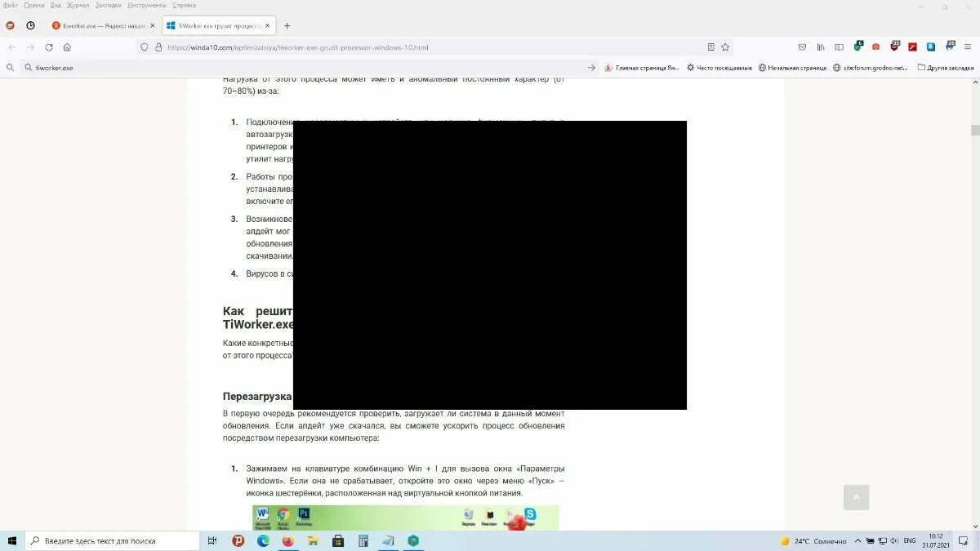Open the Firefox hamburger application menu
Viewport: 980px width, 551px height.
tap(968, 47)
